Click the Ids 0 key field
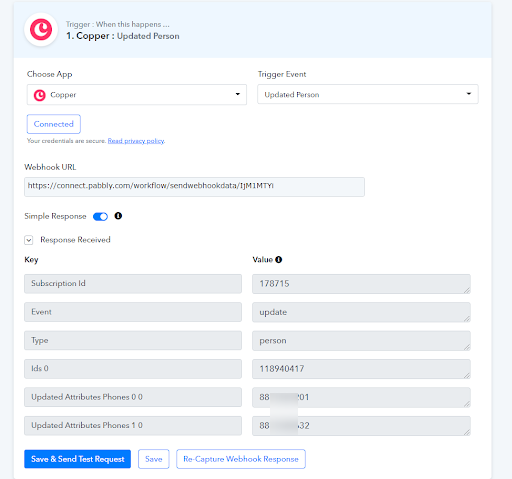 [133, 369]
